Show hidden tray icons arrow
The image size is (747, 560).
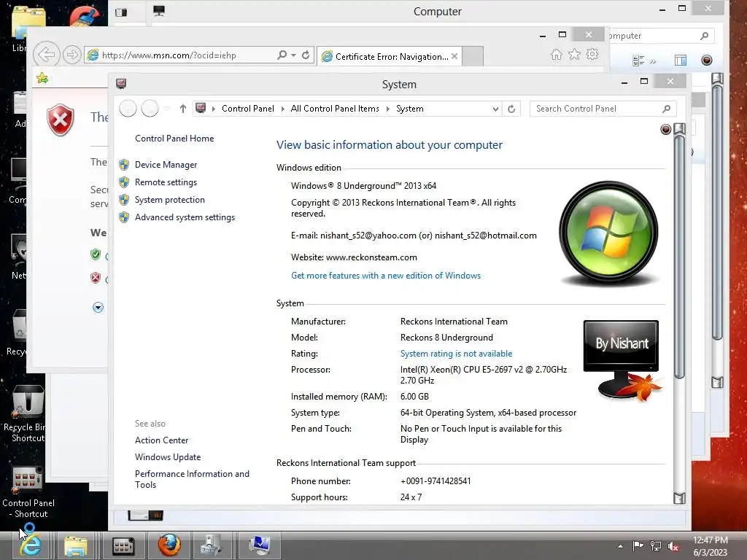tap(620, 546)
